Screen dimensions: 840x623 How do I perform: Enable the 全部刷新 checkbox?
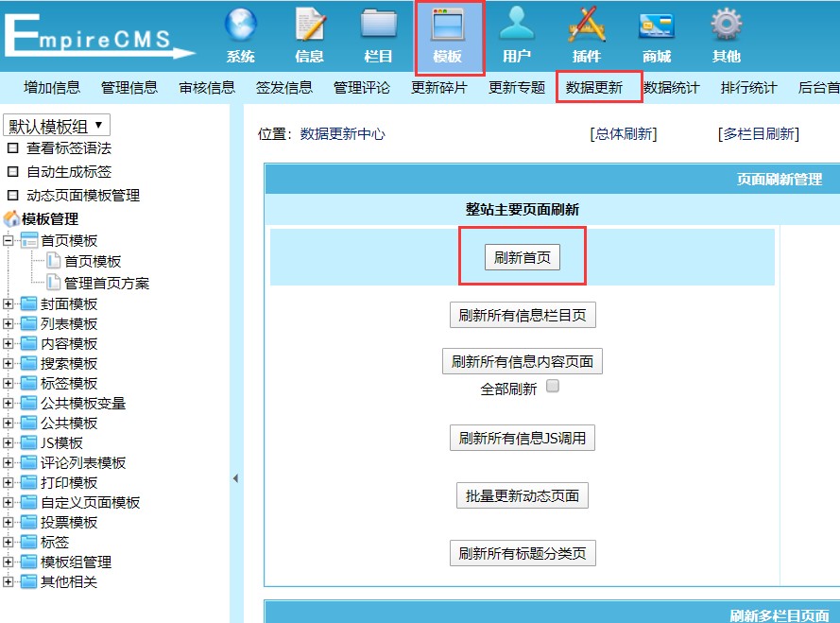(553, 386)
